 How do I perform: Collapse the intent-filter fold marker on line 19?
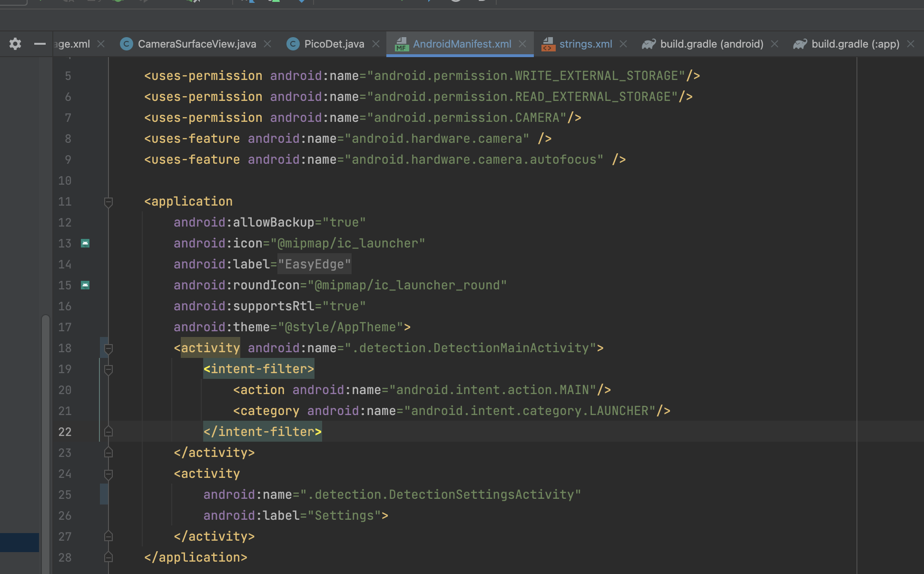pos(108,369)
